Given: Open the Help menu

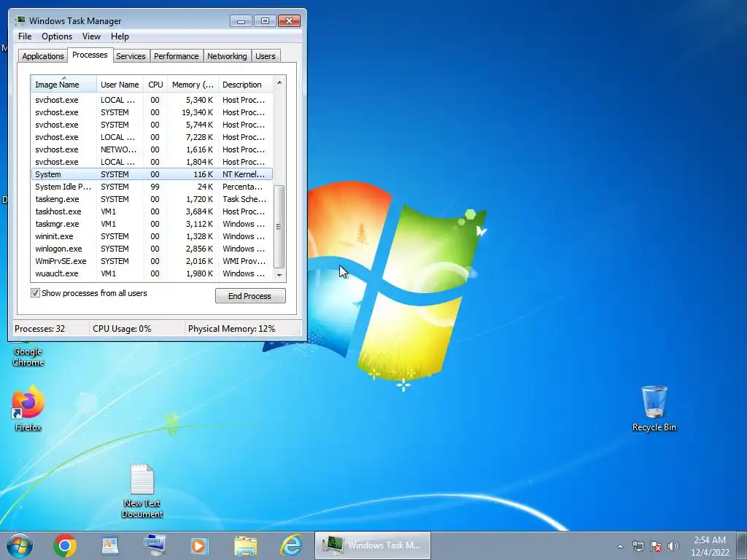Looking at the screenshot, I should (x=120, y=36).
